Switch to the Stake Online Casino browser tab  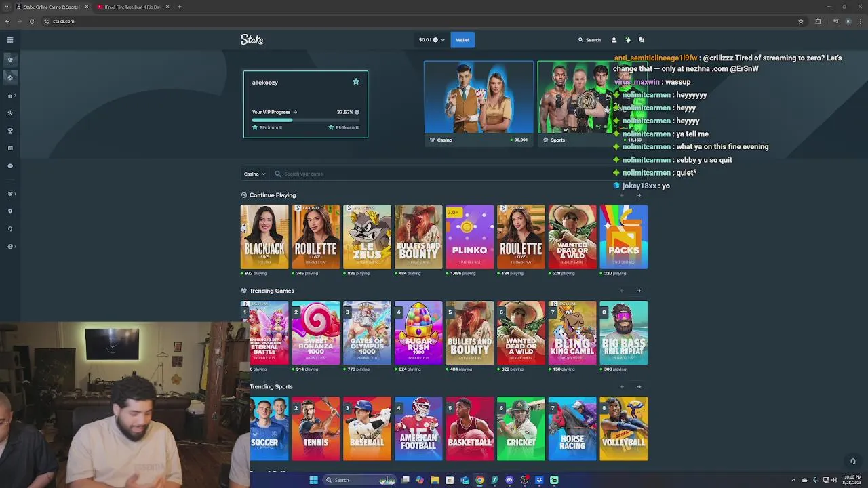[x=52, y=7]
